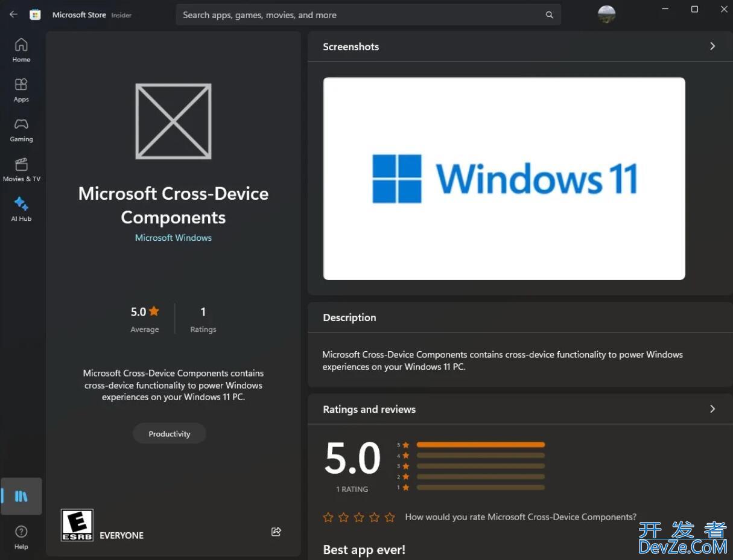Click the 1-star rating bar
Screen dimensions: 733x560
[480, 487]
